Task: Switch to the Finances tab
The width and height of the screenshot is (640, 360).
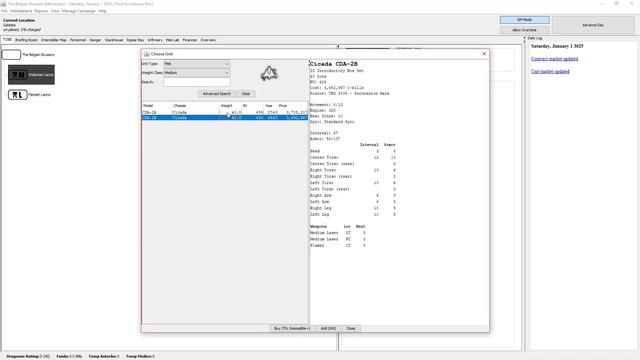Action: pos(189,40)
